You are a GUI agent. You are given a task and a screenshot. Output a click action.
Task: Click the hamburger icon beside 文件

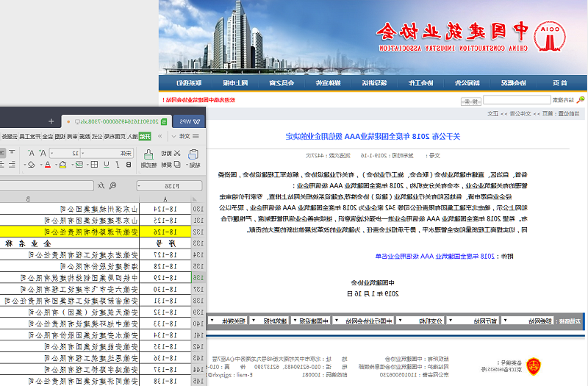(x=196, y=136)
